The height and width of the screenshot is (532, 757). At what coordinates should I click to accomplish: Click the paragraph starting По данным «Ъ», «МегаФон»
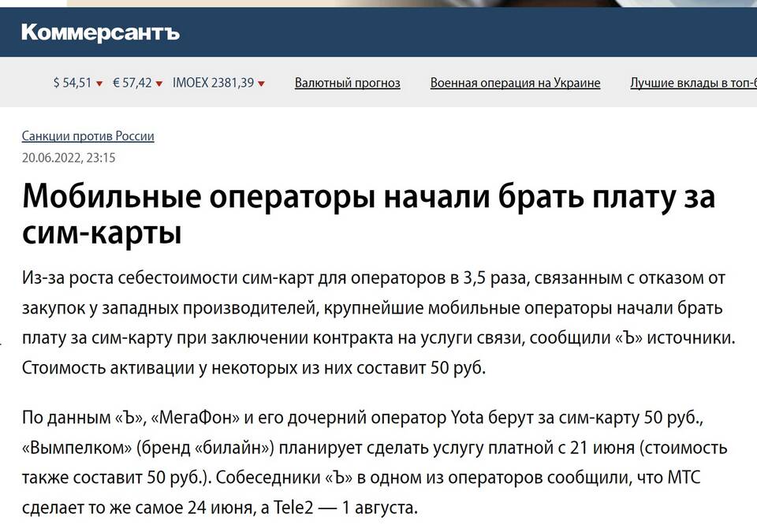point(375,463)
